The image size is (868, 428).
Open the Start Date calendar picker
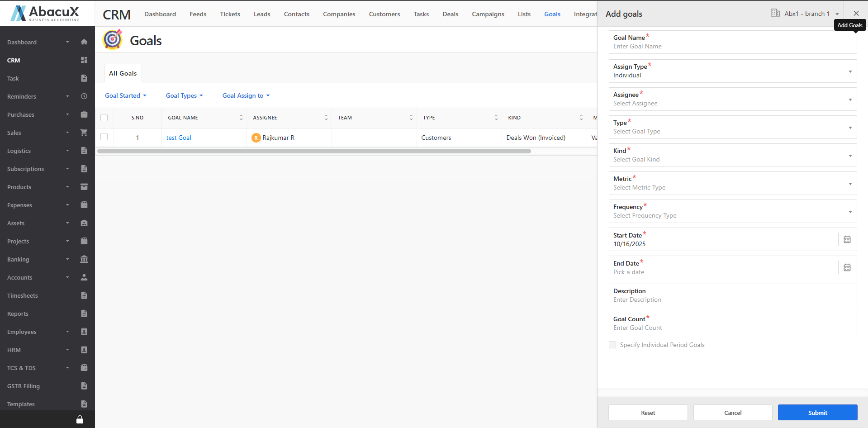coord(847,239)
